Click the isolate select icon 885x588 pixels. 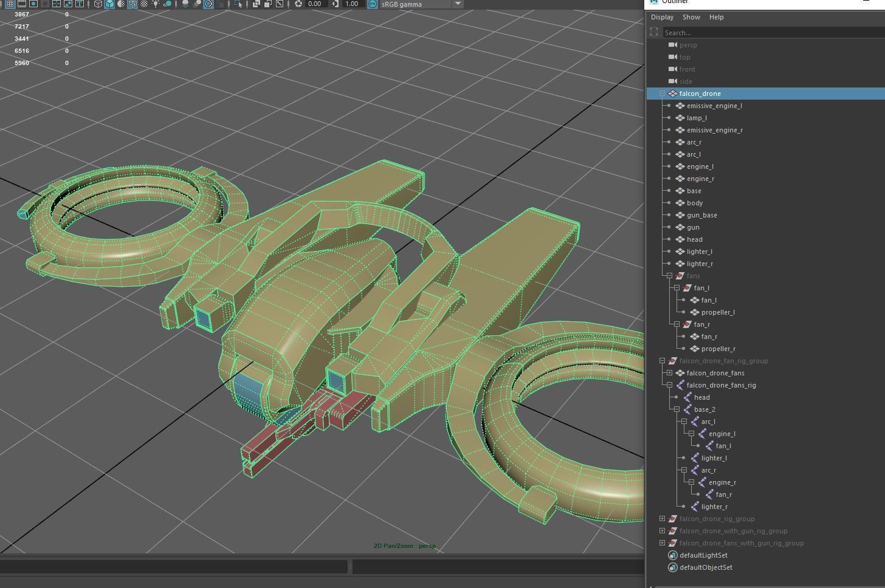pos(239,4)
